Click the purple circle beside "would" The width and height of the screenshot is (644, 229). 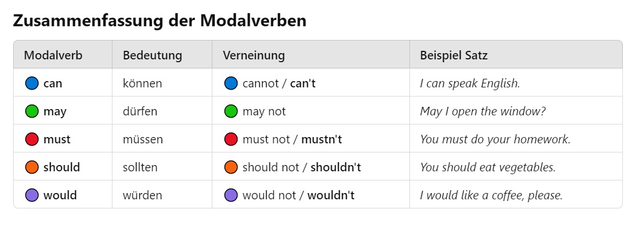point(32,195)
